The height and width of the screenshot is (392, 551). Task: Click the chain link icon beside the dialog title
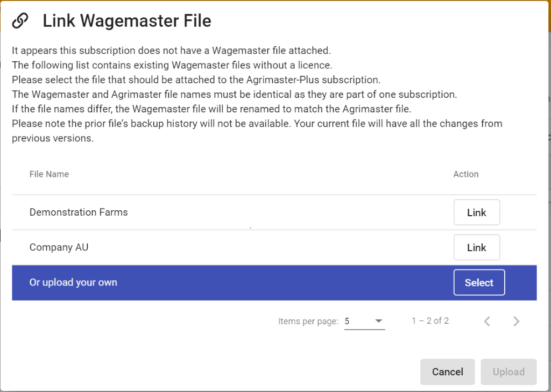tap(20, 21)
